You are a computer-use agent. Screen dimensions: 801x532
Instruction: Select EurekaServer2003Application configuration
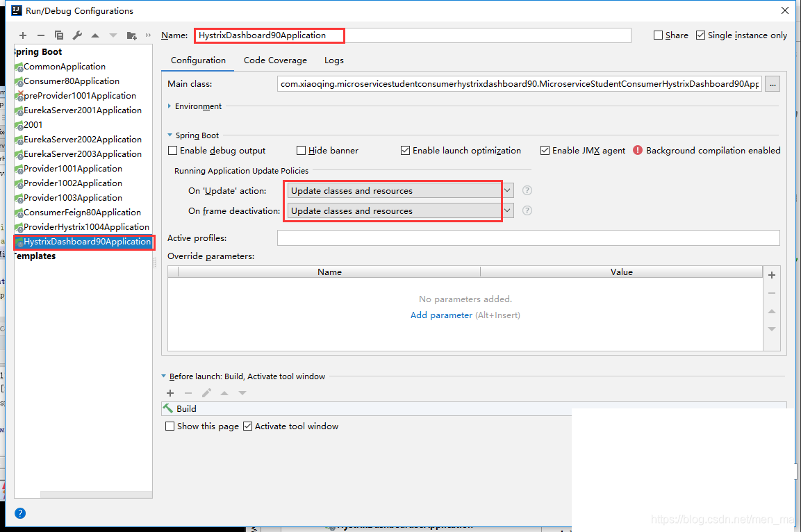tap(83, 153)
